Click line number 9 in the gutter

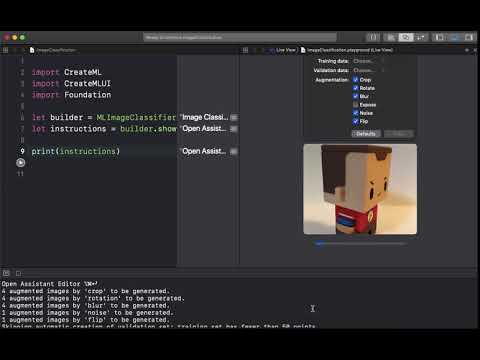pyautogui.click(x=22, y=151)
